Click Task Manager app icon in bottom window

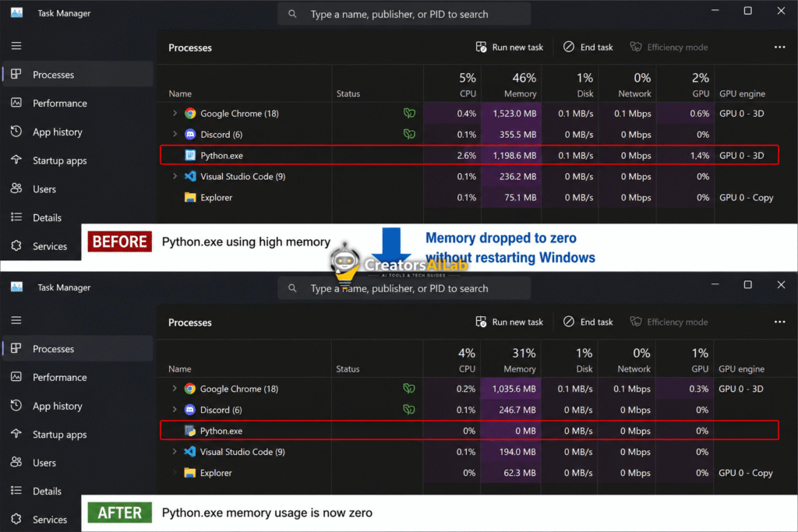coord(17,287)
